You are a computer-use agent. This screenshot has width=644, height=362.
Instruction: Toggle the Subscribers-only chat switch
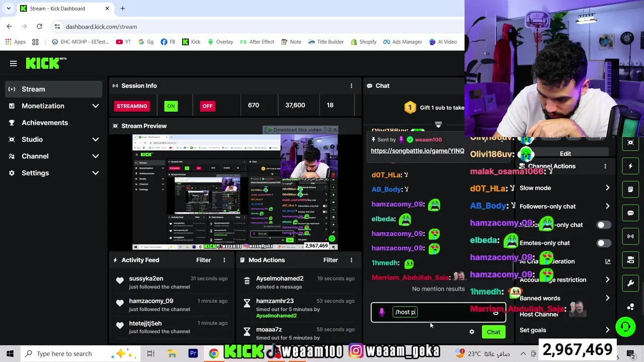coord(604,225)
